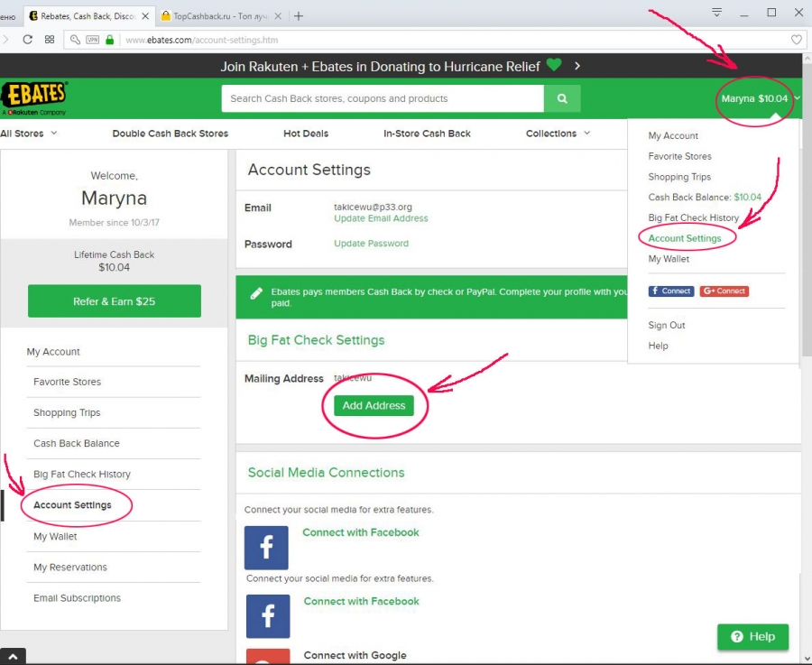Image resolution: width=812 pixels, height=665 pixels.
Task: Click the Google+ Connect button in the dropdown
Action: [x=724, y=291]
